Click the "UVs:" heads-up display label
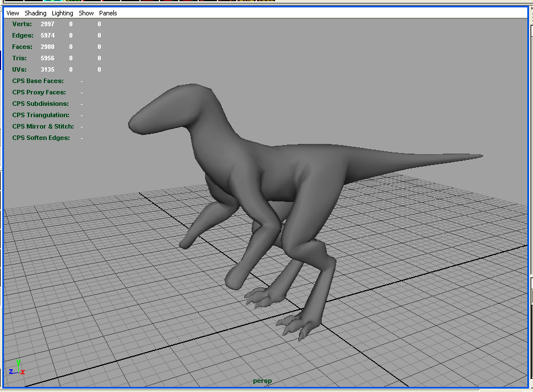This screenshot has height=392, width=533. pyautogui.click(x=19, y=69)
